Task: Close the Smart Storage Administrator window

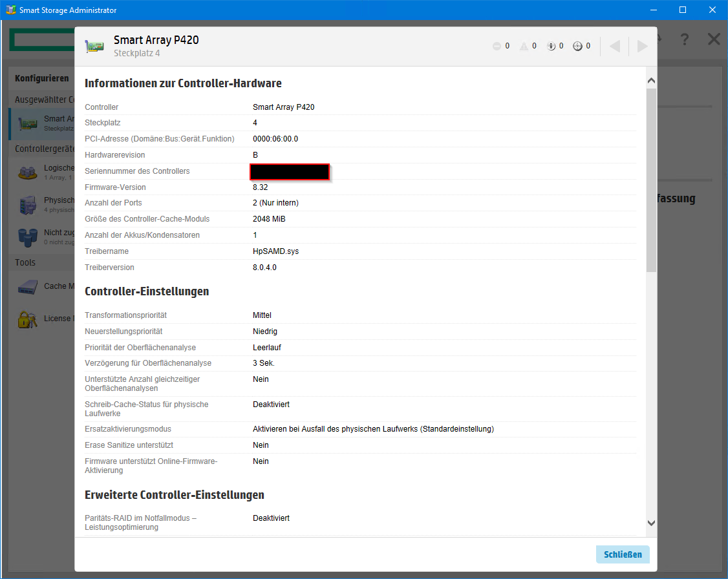Action: point(712,10)
